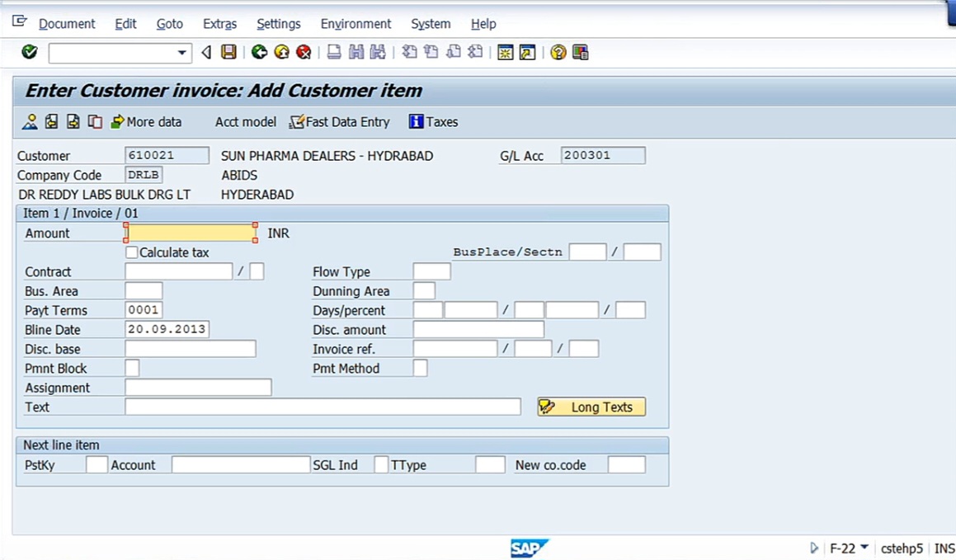This screenshot has width=956, height=560.
Task: Cancel with the red X icon
Action: [303, 53]
